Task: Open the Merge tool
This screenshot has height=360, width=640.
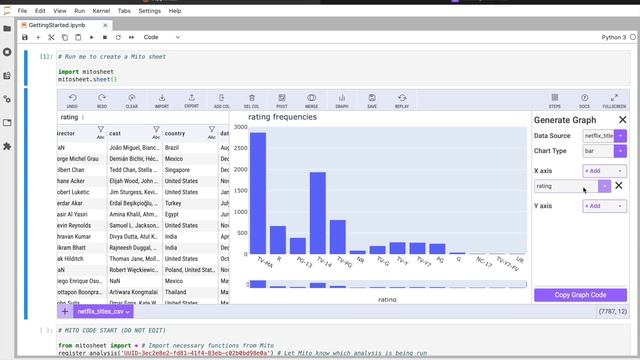Action: tap(311, 100)
